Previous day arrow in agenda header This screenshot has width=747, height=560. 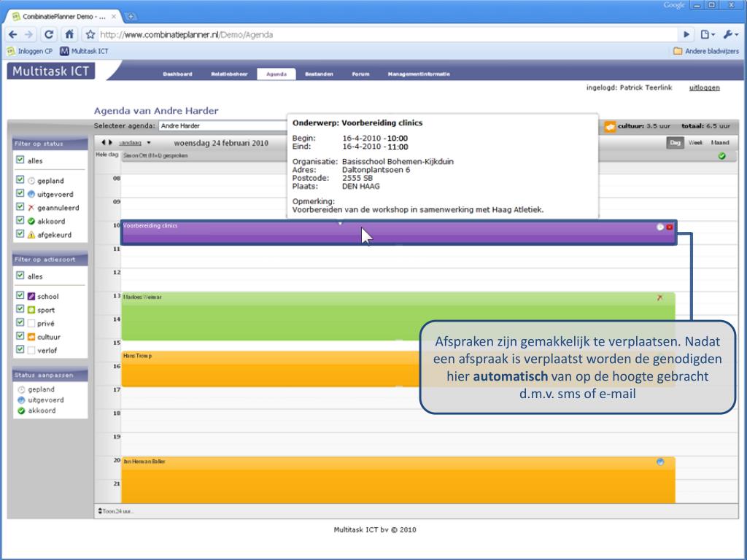click(104, 142)
